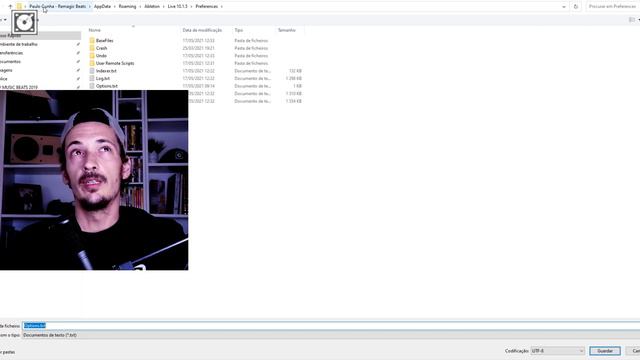Expand the chevron after Roaming breadcrumb
This screenshot has width=640, height=360.
(140, 7)
